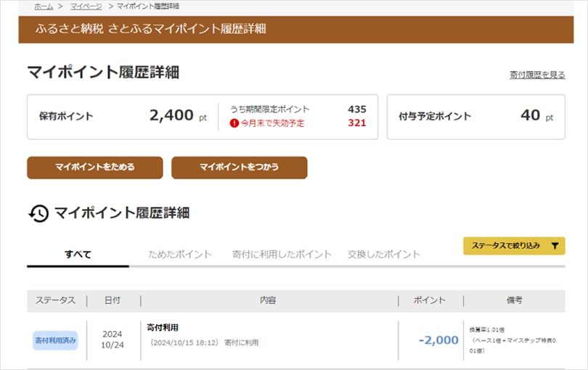The height and width of the screenshot is (370, 588).
Task: Click the history clock icon beside マイポイント履歴詳細
Action: pyautogui.click(x=38, y=213)
